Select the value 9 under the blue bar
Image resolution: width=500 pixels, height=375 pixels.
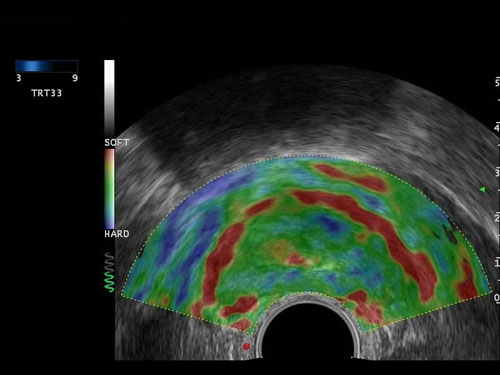click(75, 78)
